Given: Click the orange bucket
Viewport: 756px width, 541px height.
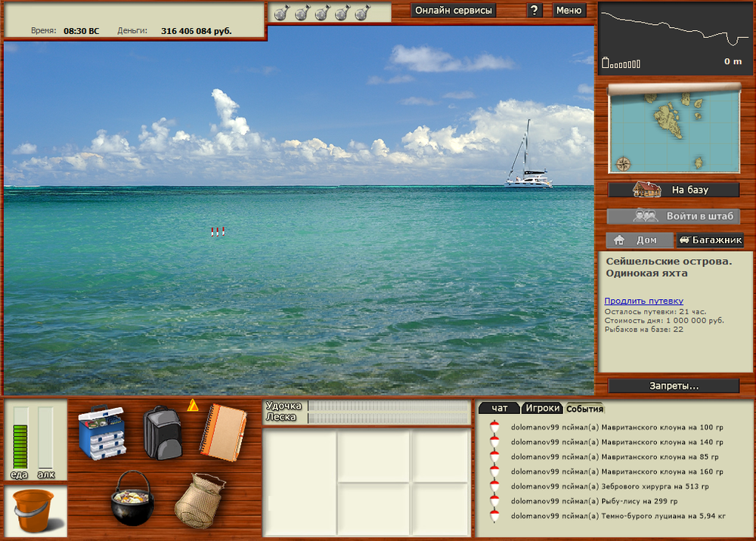Looking at the screenshot, I should click(33, 511).
